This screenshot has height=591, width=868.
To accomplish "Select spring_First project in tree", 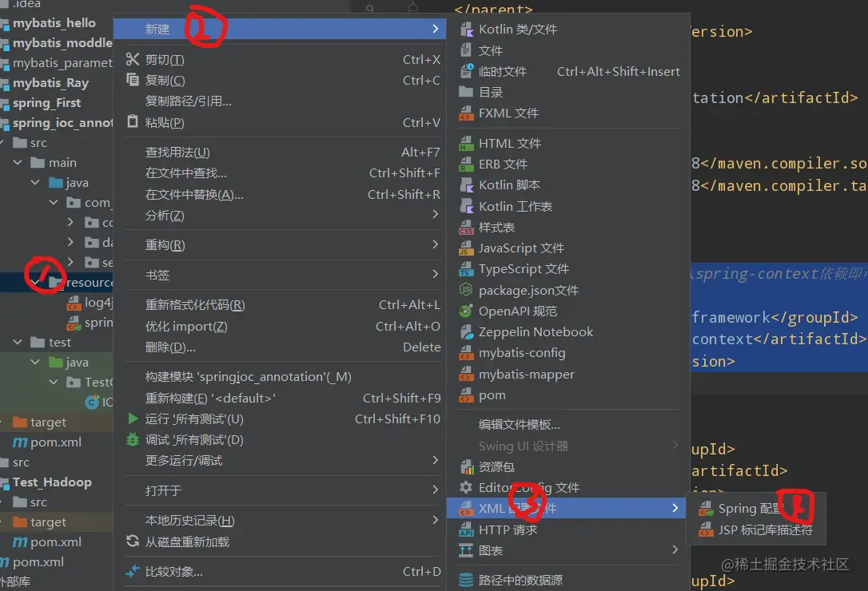I will pyautogui.click(x=46, y=103).
